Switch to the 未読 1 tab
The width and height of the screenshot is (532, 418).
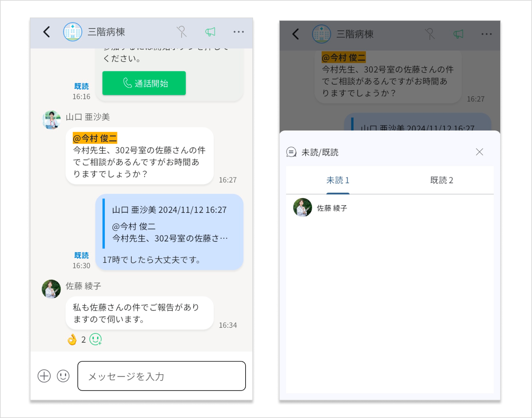pyautogui.click(x=338, y=180)
